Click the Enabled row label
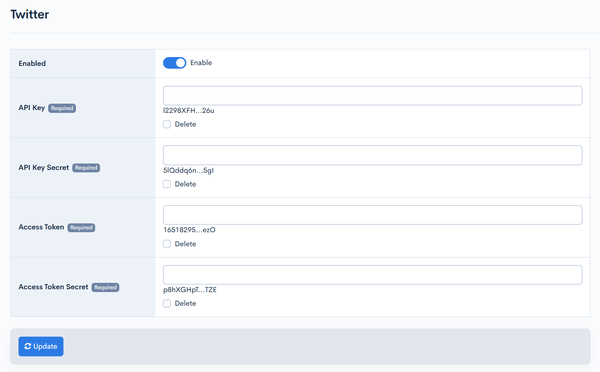Image resolution: width=600 pixels, height=372 pixels. click(x=32, y=64)
